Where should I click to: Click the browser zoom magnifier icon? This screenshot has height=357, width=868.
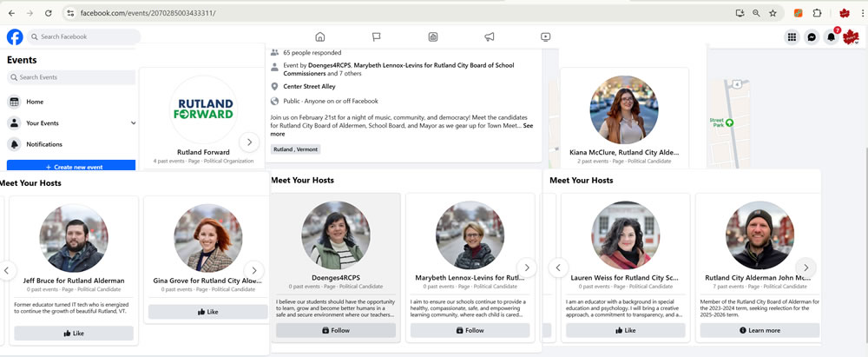[x=756, y=13]
